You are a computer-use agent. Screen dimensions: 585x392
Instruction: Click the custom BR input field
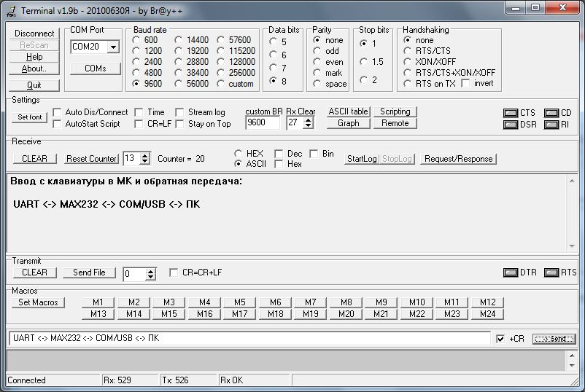(263, 122)
